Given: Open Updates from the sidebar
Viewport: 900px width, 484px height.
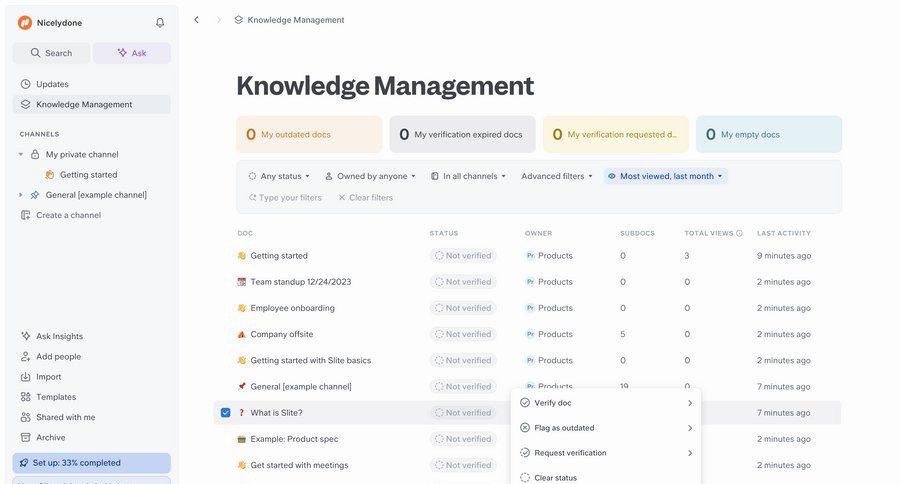Looking at the screenshot, I should (52, 84).
